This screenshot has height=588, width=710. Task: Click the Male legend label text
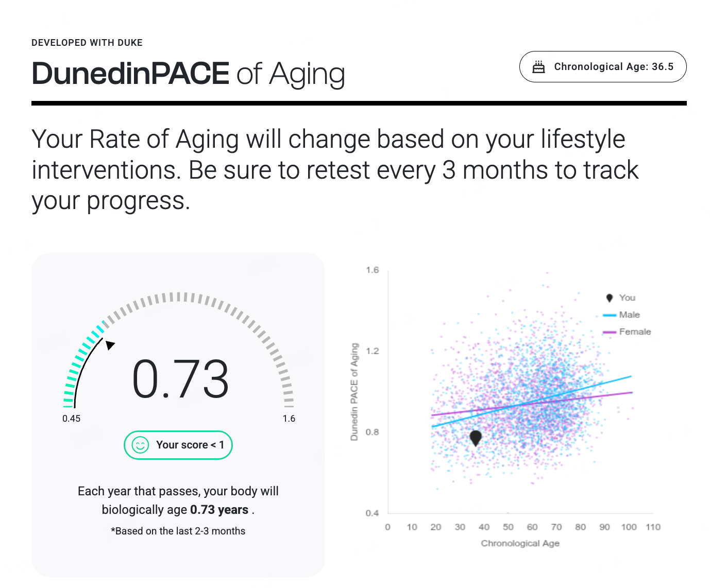pyautogui.click(x=629, y=315)
